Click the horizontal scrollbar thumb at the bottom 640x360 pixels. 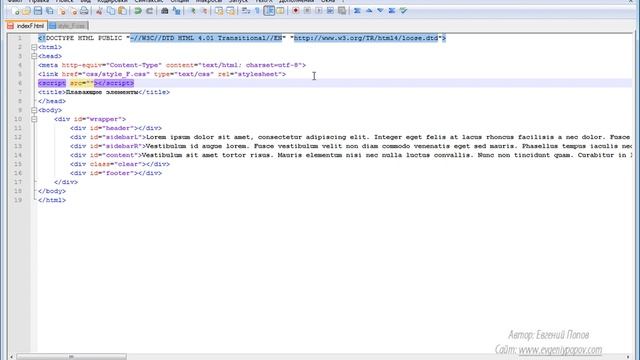click(x=71, y=357)
